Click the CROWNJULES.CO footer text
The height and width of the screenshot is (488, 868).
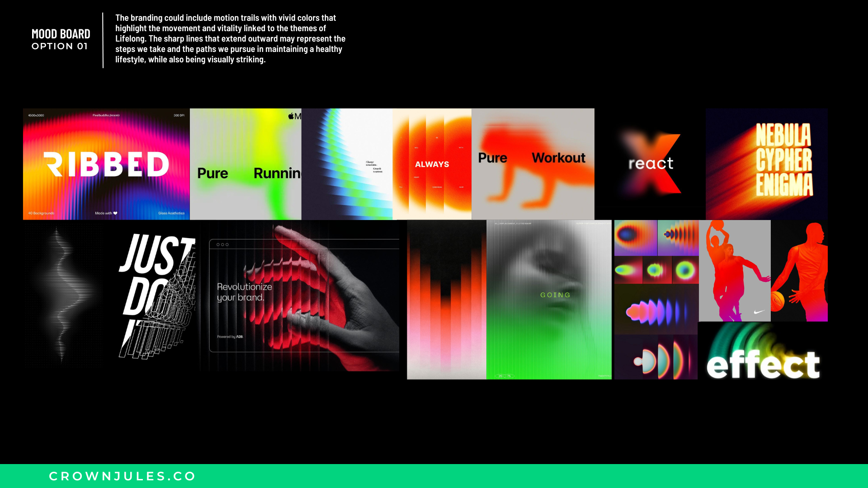coord(122,476)
